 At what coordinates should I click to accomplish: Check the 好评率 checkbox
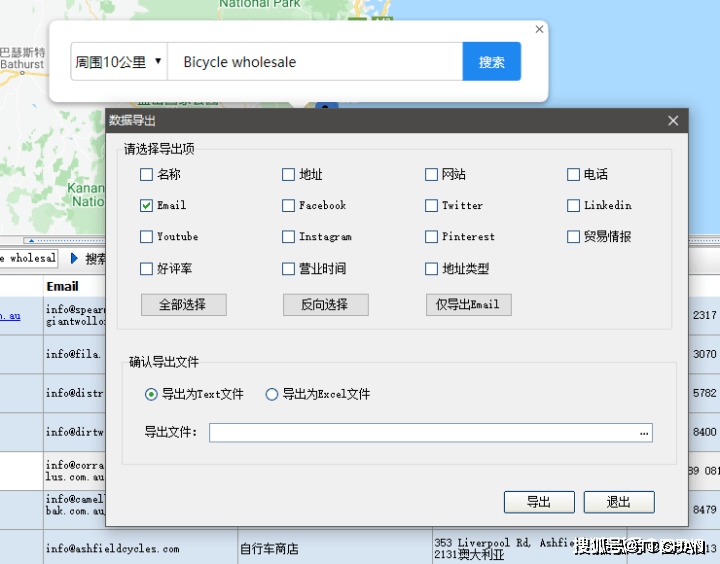146,269
